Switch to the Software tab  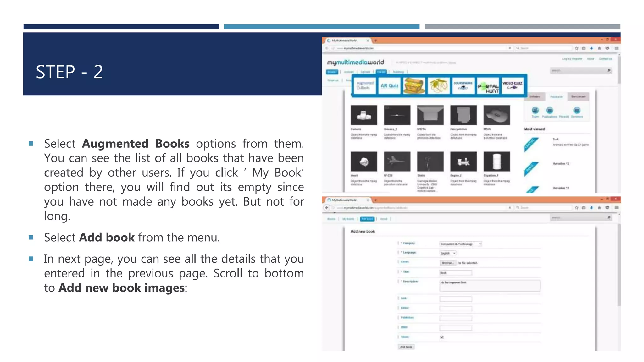coord(535,96)
